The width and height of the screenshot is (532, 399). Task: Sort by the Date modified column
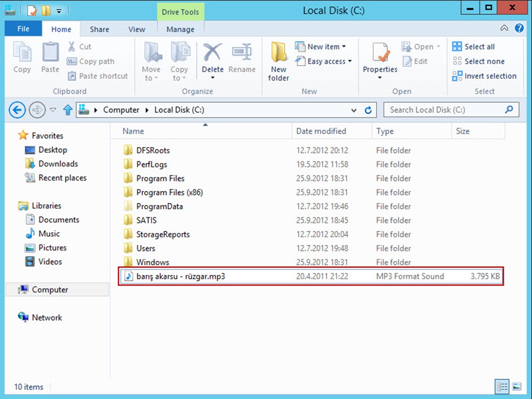pos(321,131)
